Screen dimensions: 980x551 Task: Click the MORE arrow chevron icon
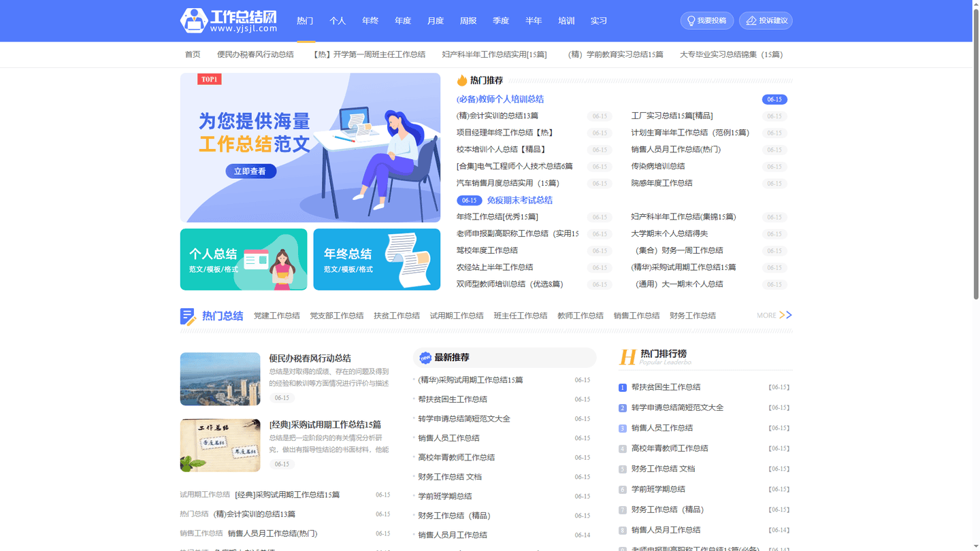pos(786,315)
